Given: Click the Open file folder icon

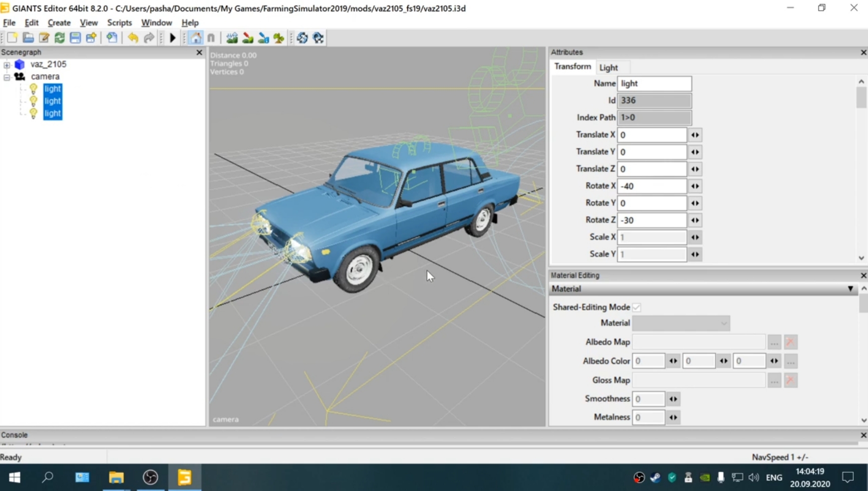Looking at the screenshot, I should [x=28, y=38].
